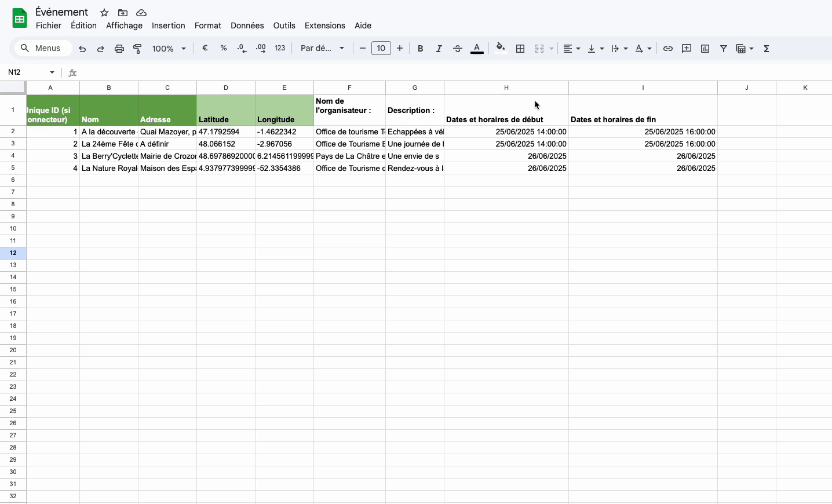Open the Outils menu
This screenshot has height=504, width=832.
point(284,25)
